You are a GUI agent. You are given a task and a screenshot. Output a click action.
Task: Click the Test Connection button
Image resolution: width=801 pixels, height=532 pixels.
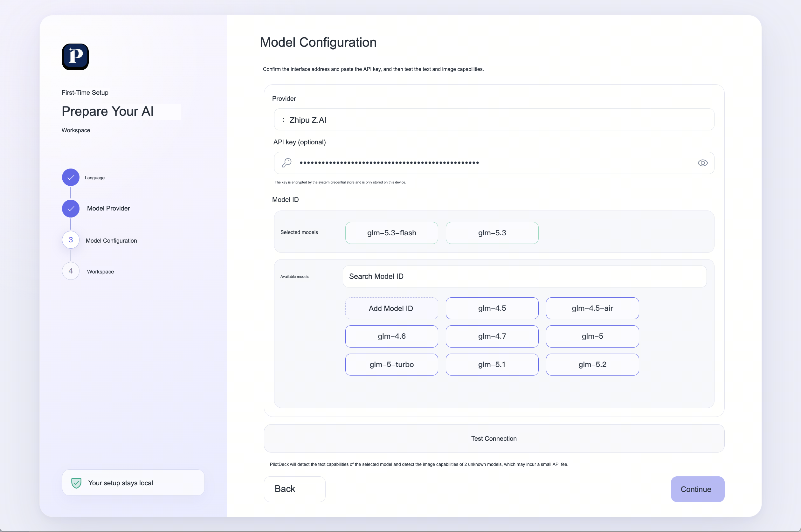click(x=494, y=439)
